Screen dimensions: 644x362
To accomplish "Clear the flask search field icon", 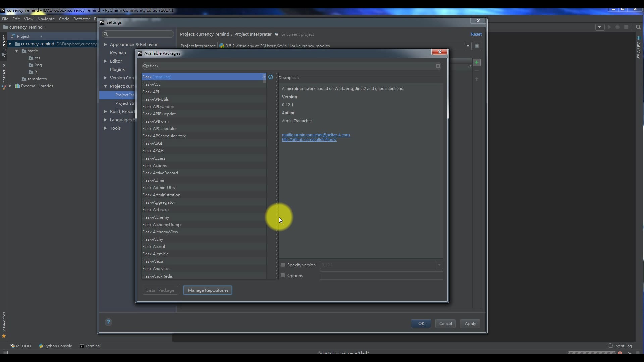I will tap(438, 66).
